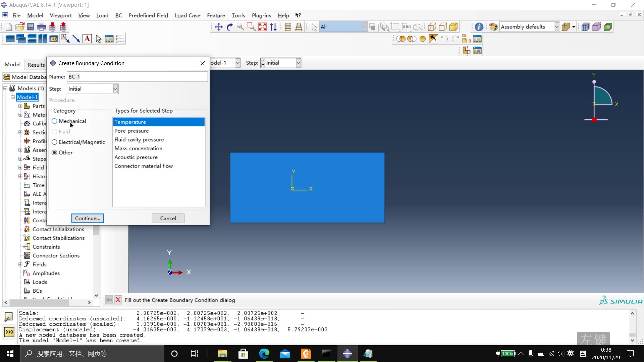The width and height of the screenshot is (644, 362).
Task: Open the All selection filter dropdown
Action: point(365,27)
